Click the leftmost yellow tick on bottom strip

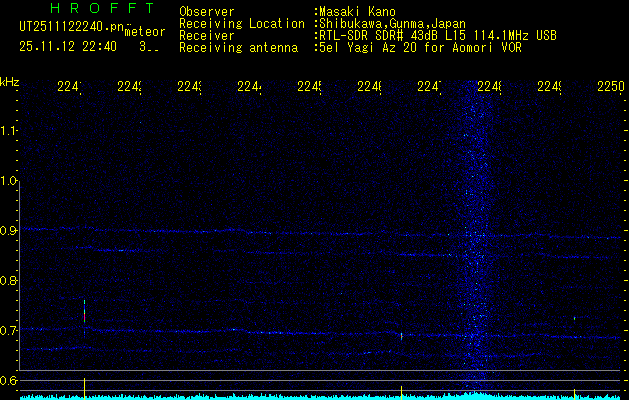[85, 385]
